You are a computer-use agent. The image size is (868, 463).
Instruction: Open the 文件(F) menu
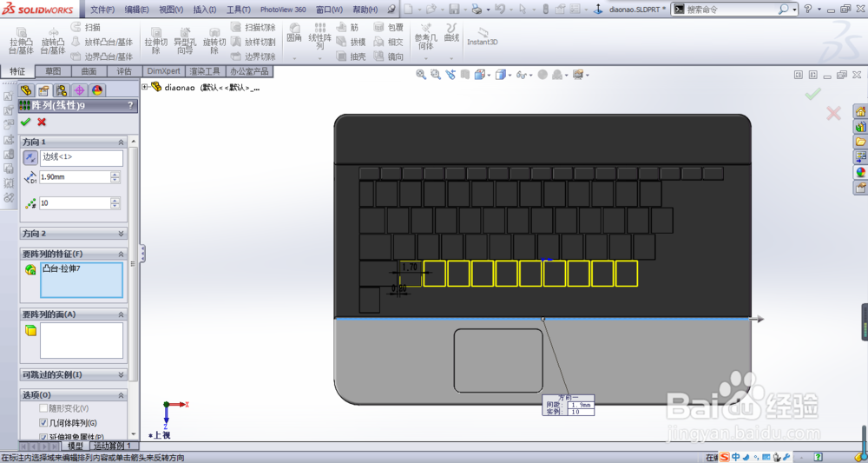(x=102, y=10)
